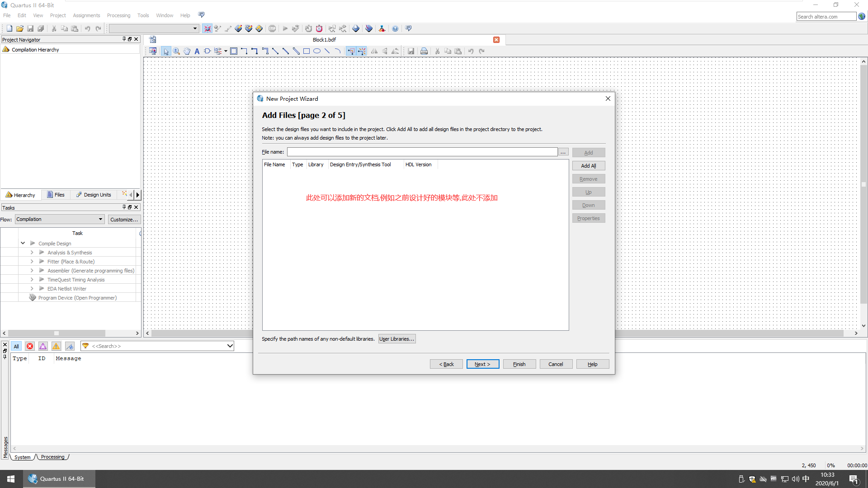Click the TimeQuest Timing Analysis icon

pyautogui.click(x=41, y=279)
